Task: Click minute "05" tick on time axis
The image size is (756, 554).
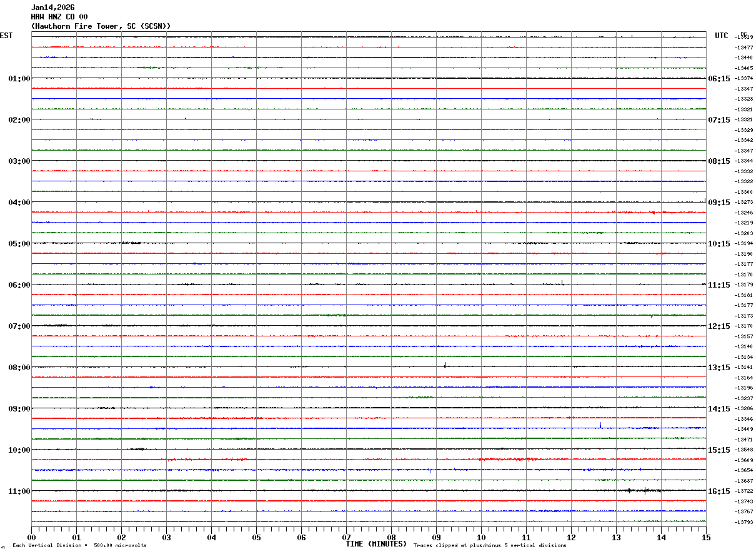Action: pyautogui.click(x=256, y=537)
